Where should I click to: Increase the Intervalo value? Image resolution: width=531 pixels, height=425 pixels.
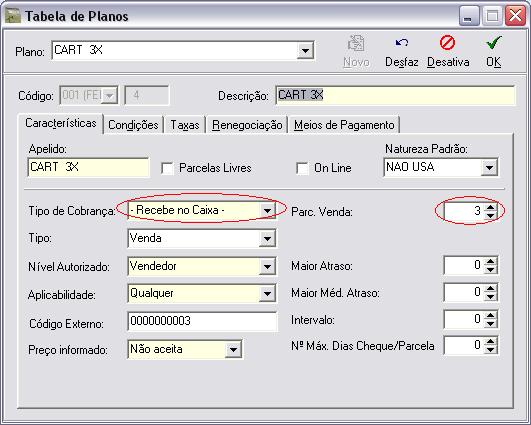click(490, 316)
